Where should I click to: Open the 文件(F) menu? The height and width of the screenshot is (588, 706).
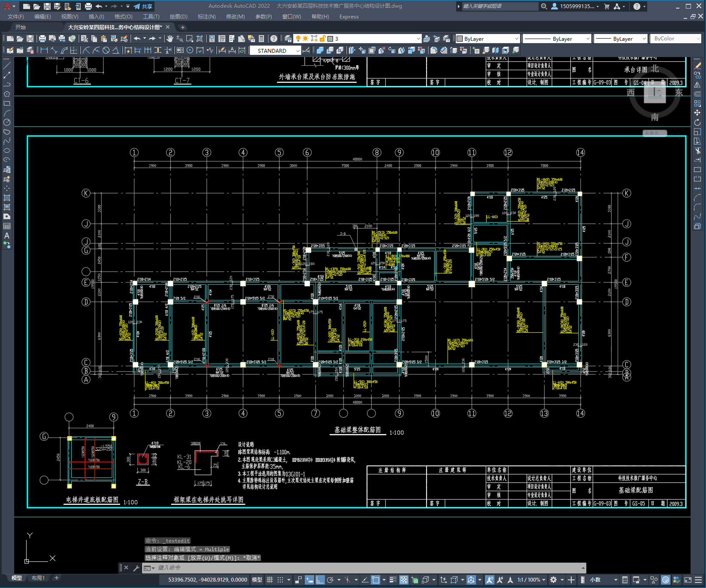16,17
